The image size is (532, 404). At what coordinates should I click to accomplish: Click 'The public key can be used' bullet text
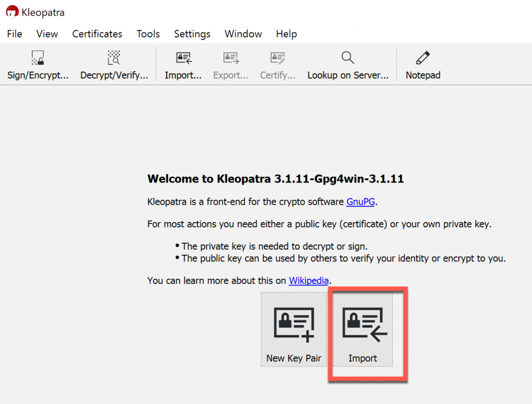(x=343, y=258)
